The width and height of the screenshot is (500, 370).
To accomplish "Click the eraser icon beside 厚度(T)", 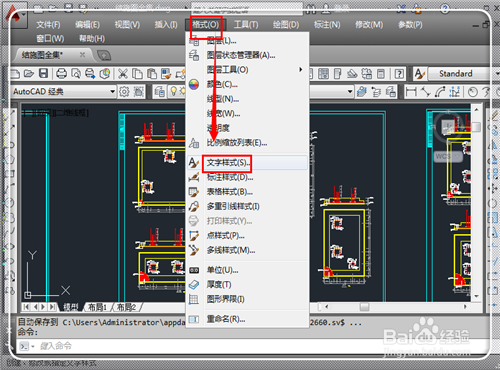I will tap(194, 285).
